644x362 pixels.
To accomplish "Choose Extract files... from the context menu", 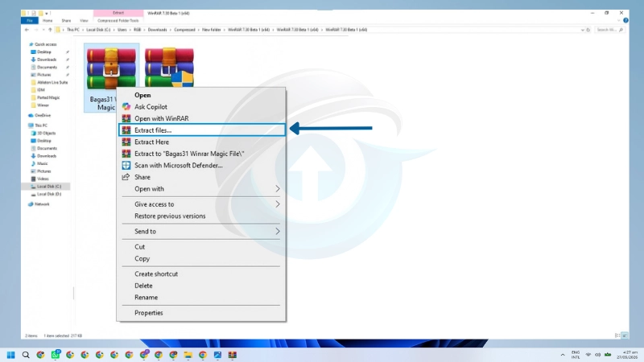I will click(x=202, y=130).
